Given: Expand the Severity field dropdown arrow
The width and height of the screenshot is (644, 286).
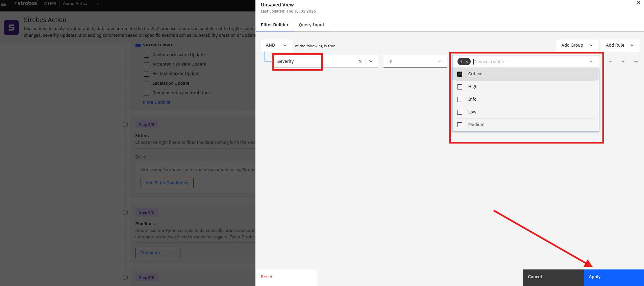Looking at the screenshot, I should tap(371, 61).
